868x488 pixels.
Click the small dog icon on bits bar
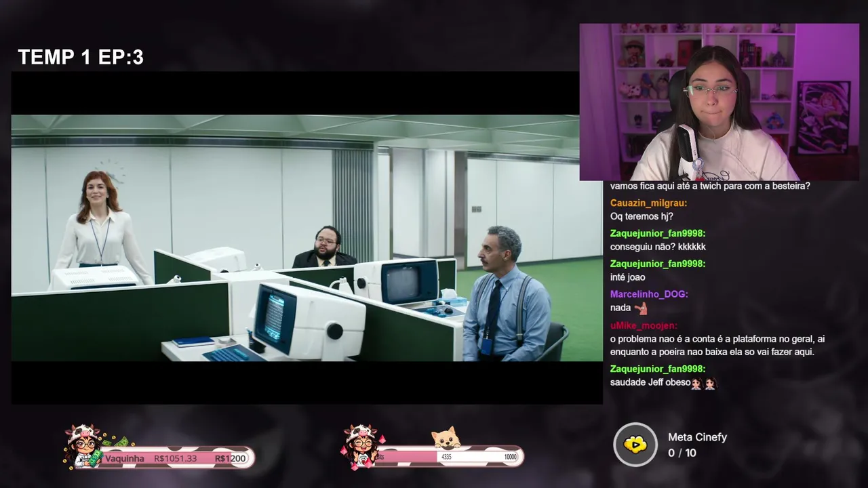pos(446,439)
